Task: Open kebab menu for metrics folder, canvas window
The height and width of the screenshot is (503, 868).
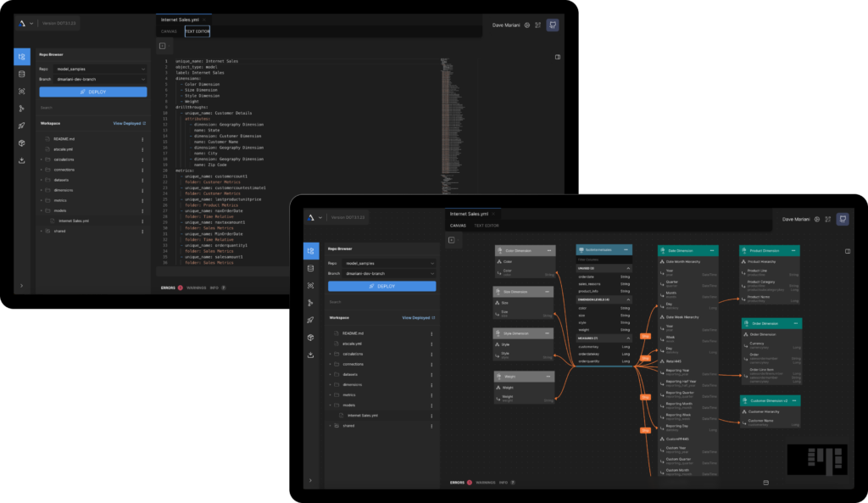Action: tap(431, 395)
